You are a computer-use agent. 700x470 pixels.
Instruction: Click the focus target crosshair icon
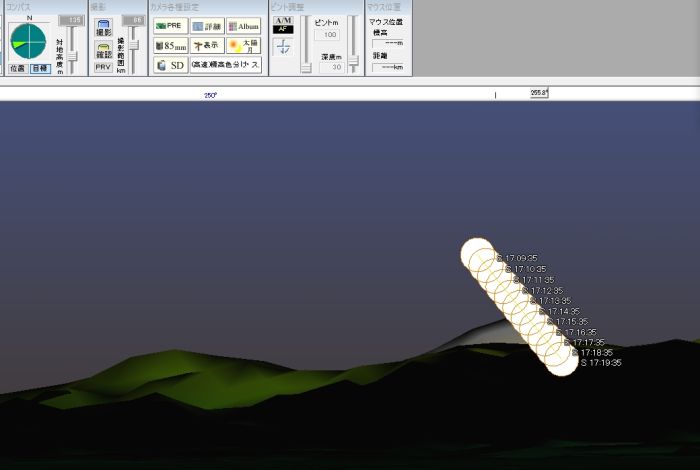click(283, 46)
